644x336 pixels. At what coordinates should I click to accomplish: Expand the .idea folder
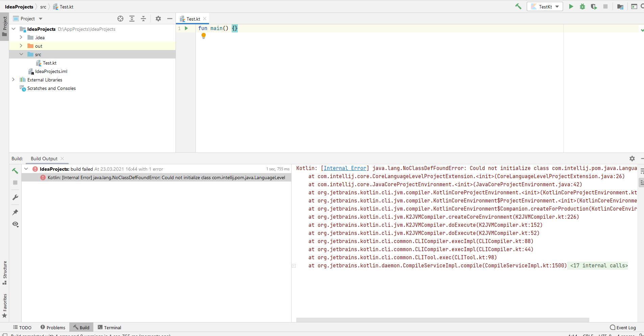tap(21, 37)
